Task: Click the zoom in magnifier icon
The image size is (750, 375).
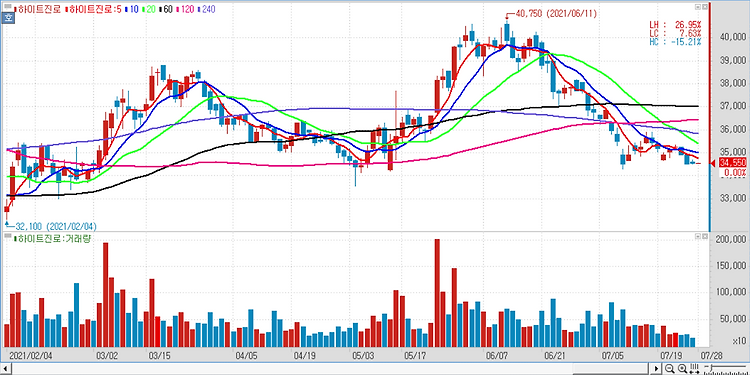Action: (683, 368)
